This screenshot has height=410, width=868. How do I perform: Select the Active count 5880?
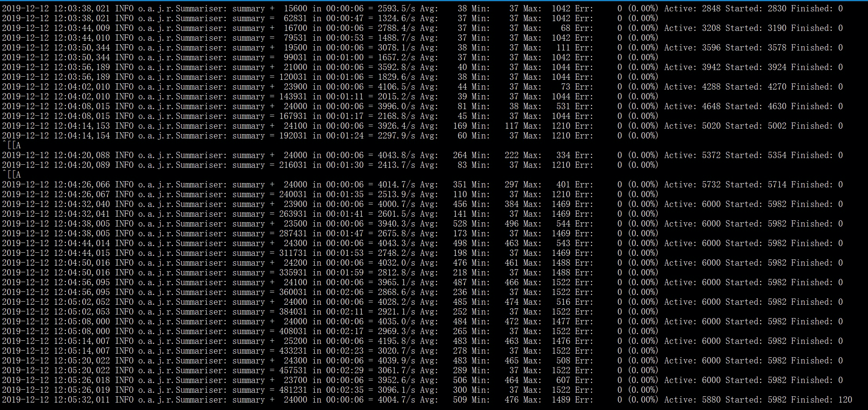(711, 400)
